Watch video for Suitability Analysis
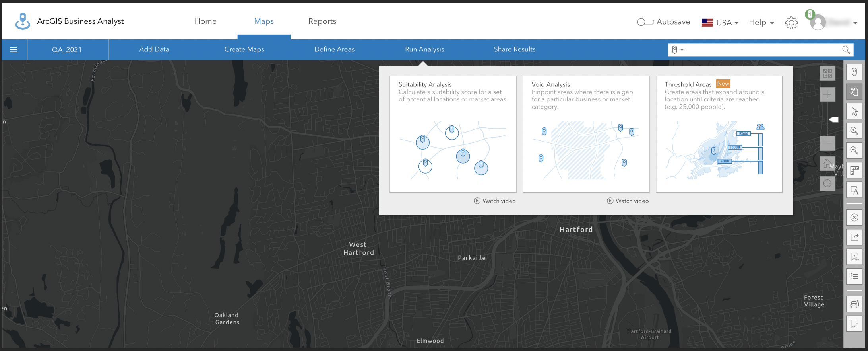The image size is (868, 351). (495, 201)
